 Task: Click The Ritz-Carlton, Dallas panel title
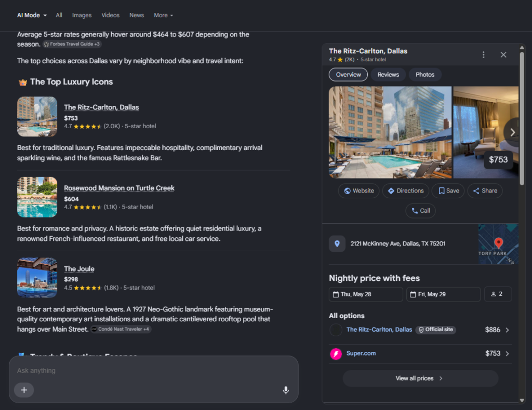pos(368,51)
